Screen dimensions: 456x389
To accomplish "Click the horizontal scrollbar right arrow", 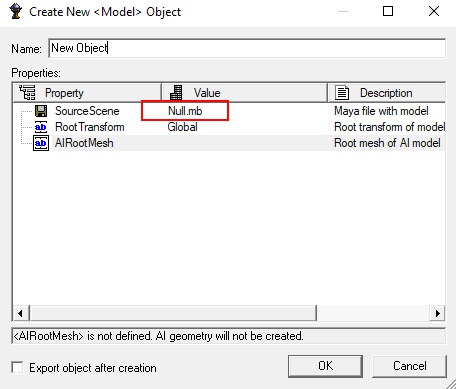I will tap(437, 313).
